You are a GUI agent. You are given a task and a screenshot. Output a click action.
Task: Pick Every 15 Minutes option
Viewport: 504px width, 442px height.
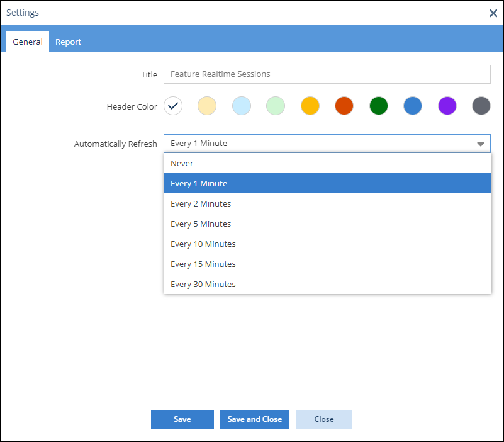click(327, 264)
